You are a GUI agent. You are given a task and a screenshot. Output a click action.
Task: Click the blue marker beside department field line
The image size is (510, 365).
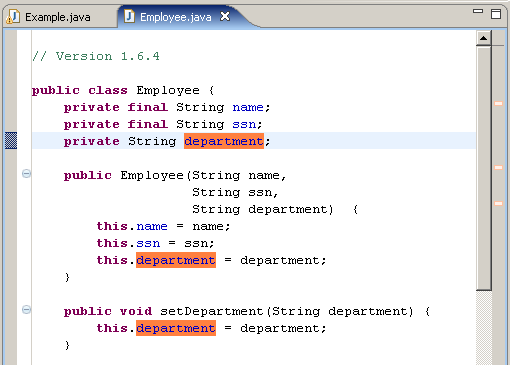tap(11, 140)
